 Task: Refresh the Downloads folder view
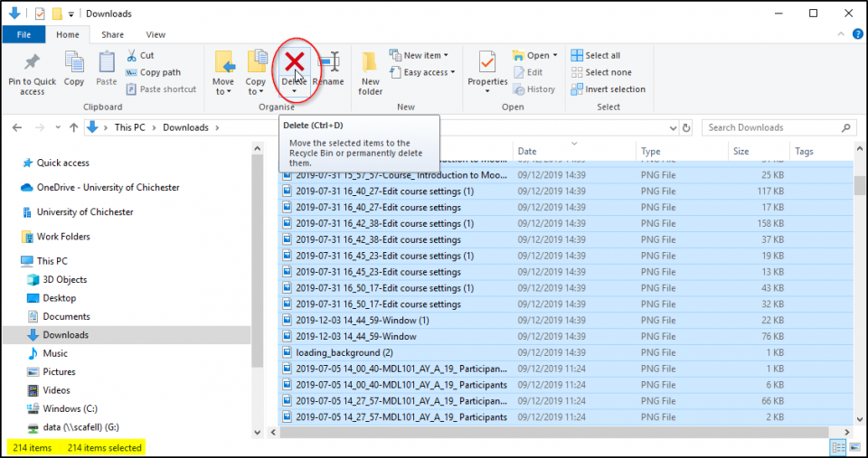[x=686, y=127]
